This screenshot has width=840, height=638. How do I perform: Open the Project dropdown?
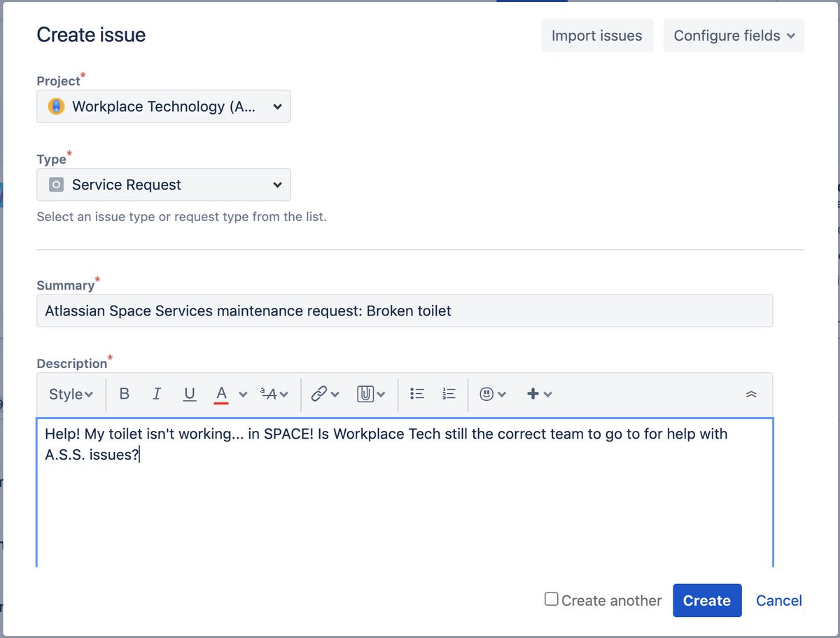click(164, 106)
